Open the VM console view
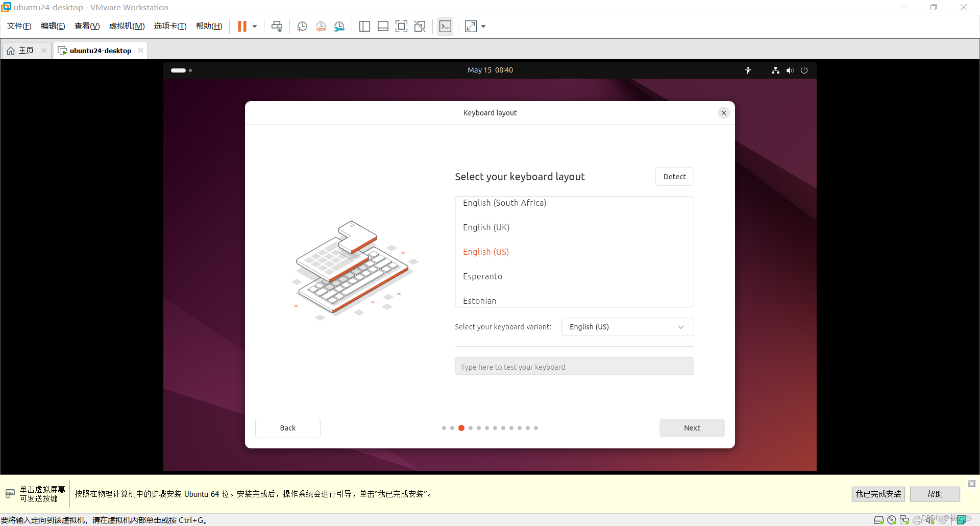Image resolution: width=980 pixels, height=526 pixels. tap(445, 26)
